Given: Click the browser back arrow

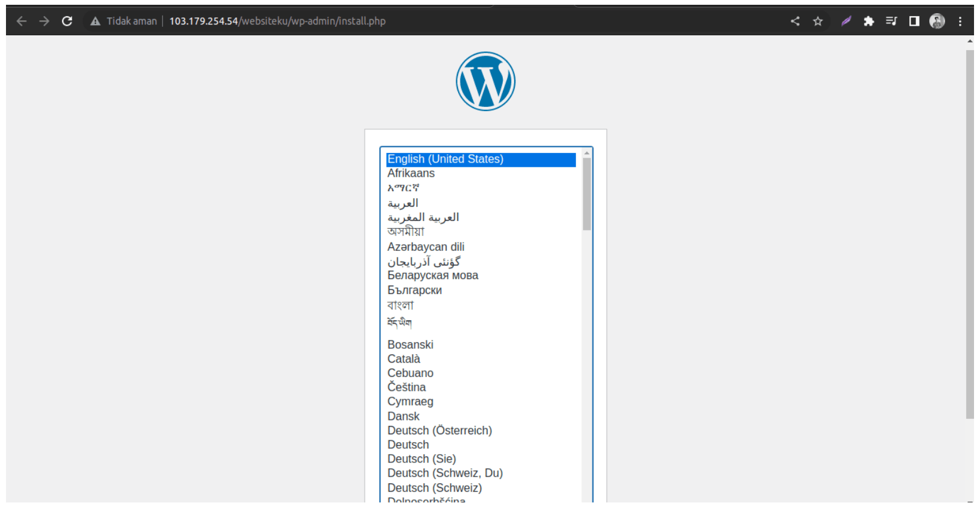Looking at the screenshot, I should (22, 22).
